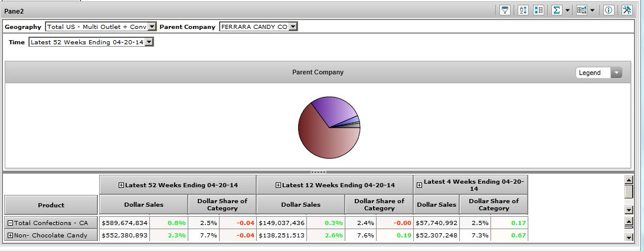The image size is (644, 251).
Task: Click the Sigma totals icon
Action: [556, 10]
